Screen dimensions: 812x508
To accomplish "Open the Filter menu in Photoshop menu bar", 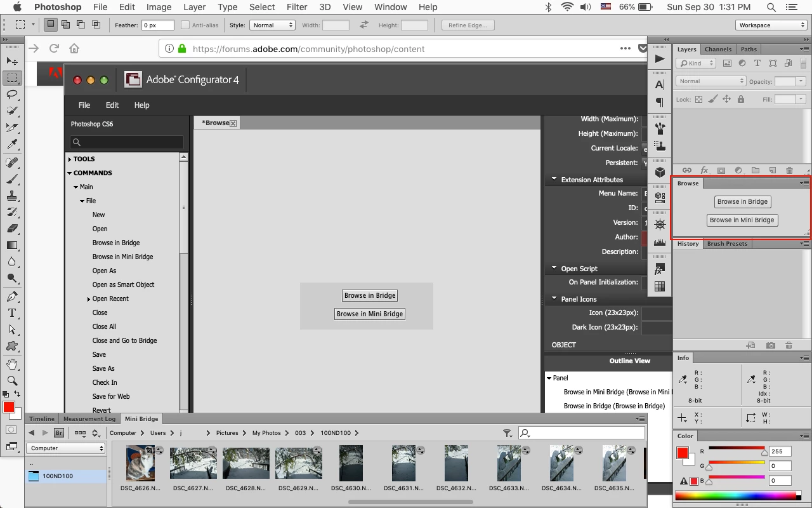I will [297, 7].
